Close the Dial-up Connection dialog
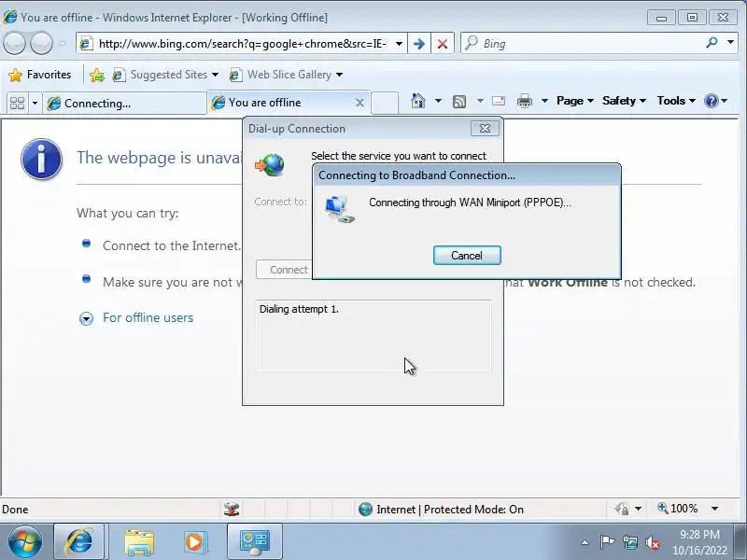This screenshot has width=747, height=560. (485, 129)
